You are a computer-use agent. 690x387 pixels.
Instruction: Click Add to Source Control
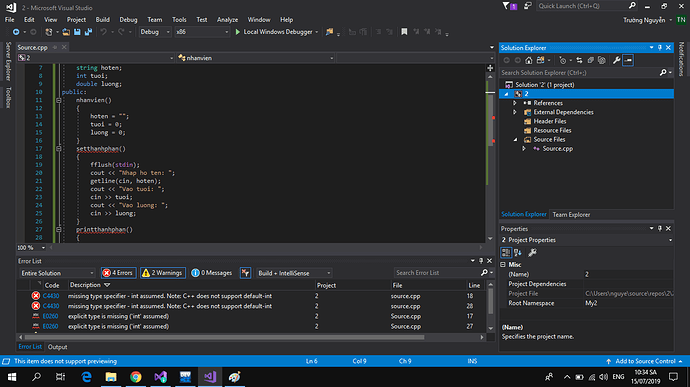(x=645, y=361)
